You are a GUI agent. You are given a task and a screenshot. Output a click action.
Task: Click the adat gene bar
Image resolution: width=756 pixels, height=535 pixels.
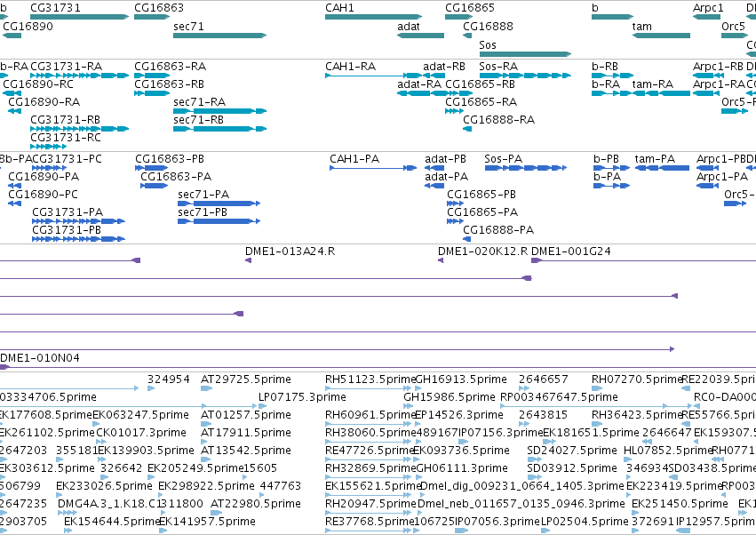coord(420,36)
